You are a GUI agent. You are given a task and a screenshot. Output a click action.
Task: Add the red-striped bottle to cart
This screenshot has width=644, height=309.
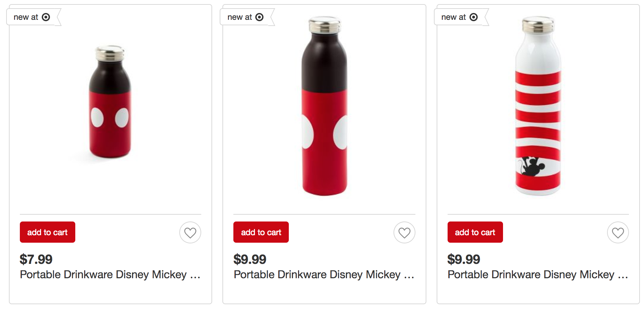point(475,232)
